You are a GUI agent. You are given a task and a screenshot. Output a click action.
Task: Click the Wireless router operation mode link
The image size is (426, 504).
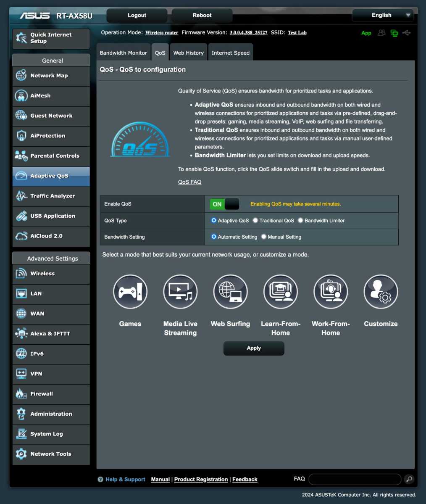coord(162,32)
